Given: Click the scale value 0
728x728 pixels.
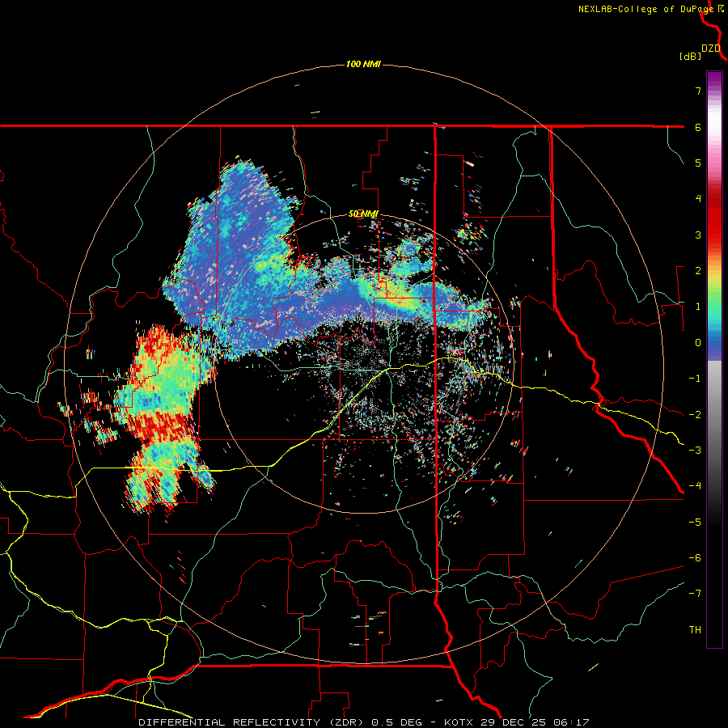Looking at the screenshot, I should (698, 343).
